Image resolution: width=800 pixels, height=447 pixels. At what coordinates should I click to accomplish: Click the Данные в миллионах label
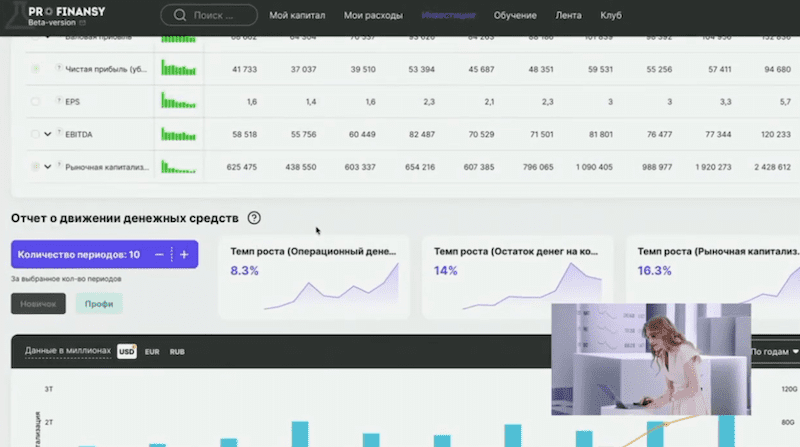pos(68,351)
